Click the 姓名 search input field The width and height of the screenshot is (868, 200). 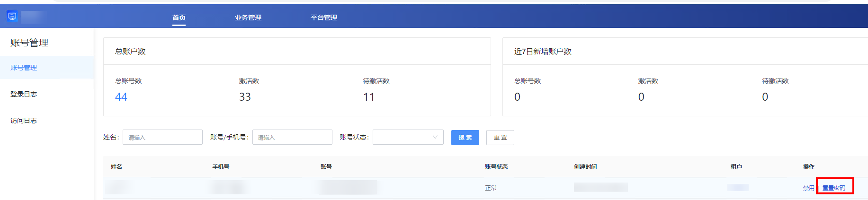[162, 137]
